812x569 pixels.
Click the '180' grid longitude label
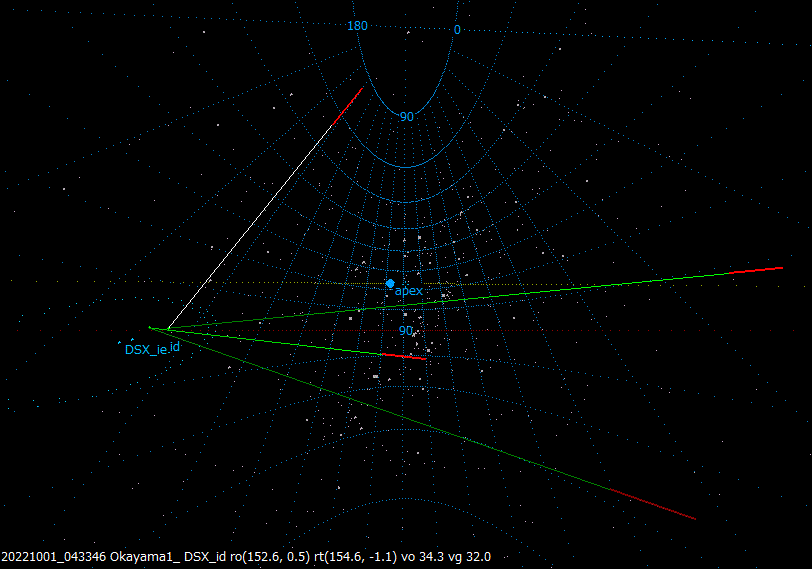[x=357, y=26]
